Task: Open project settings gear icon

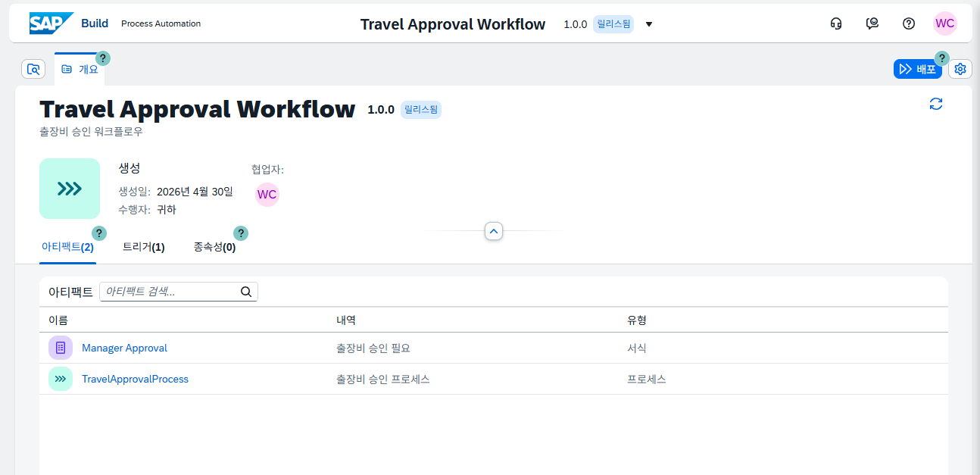Action: [960, 69]
